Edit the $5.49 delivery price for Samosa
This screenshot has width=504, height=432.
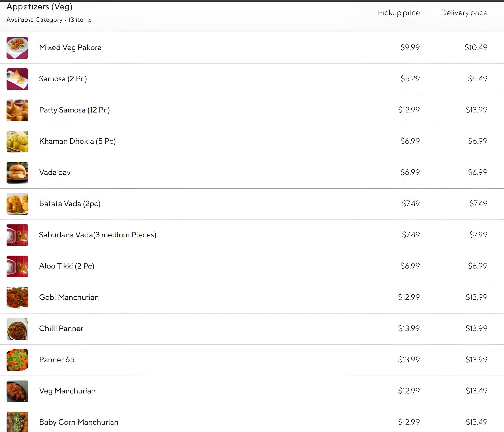[477, 79]
